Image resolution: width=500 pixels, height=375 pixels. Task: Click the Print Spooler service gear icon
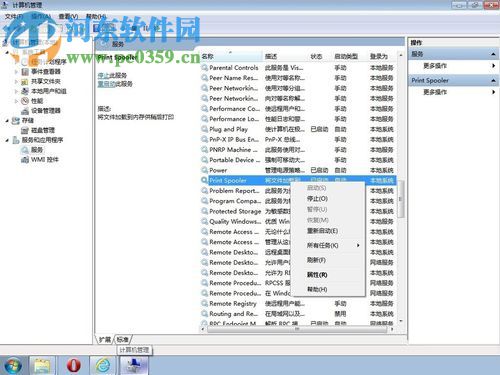tap(204, 180)
